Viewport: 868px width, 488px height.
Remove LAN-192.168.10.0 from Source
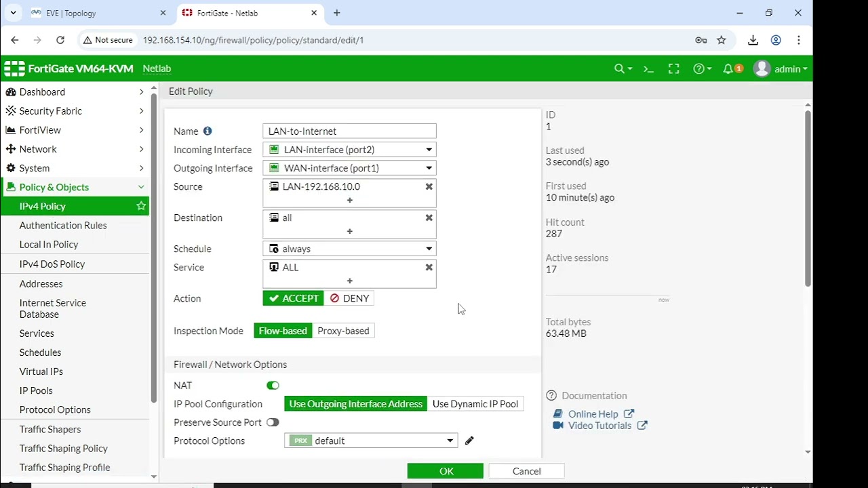(429, 186)
